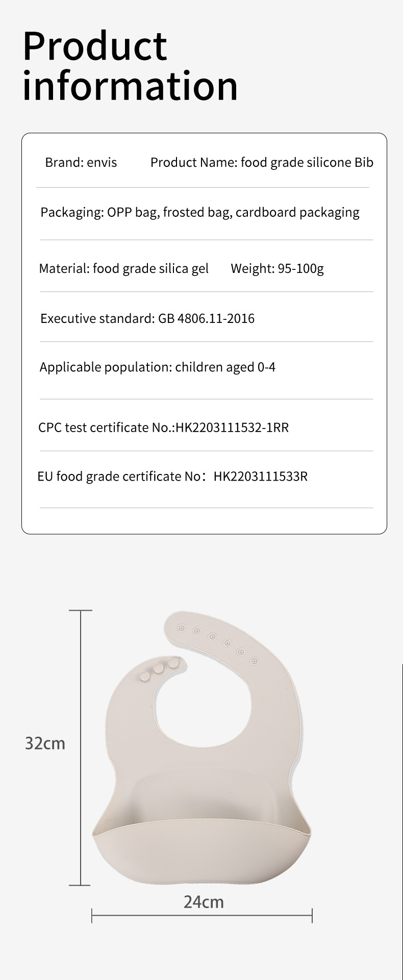
Task: Select the Executive standard GB 4806.11-2016 line
Action: [x=147, y=319]
